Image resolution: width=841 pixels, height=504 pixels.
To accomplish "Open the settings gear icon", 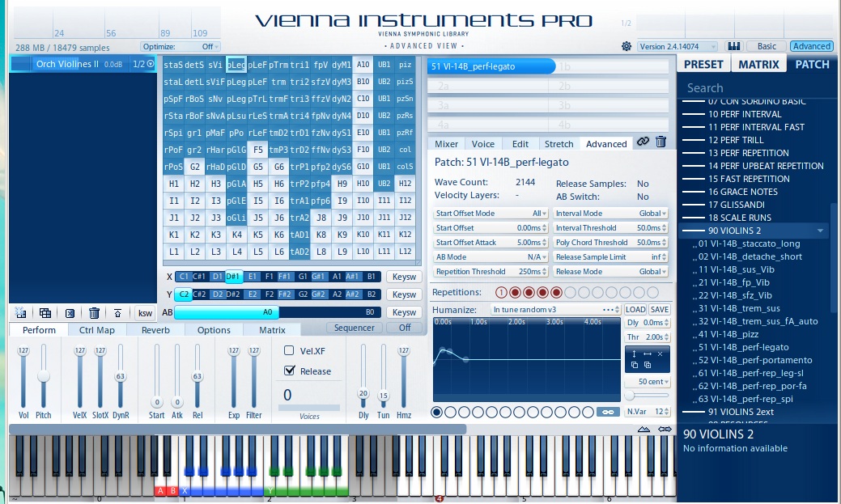I will [x=626, y=46].
